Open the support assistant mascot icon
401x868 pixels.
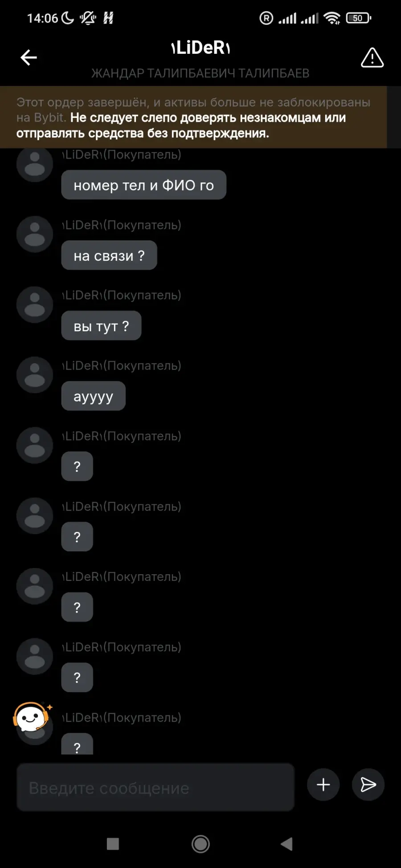(32, 717)
